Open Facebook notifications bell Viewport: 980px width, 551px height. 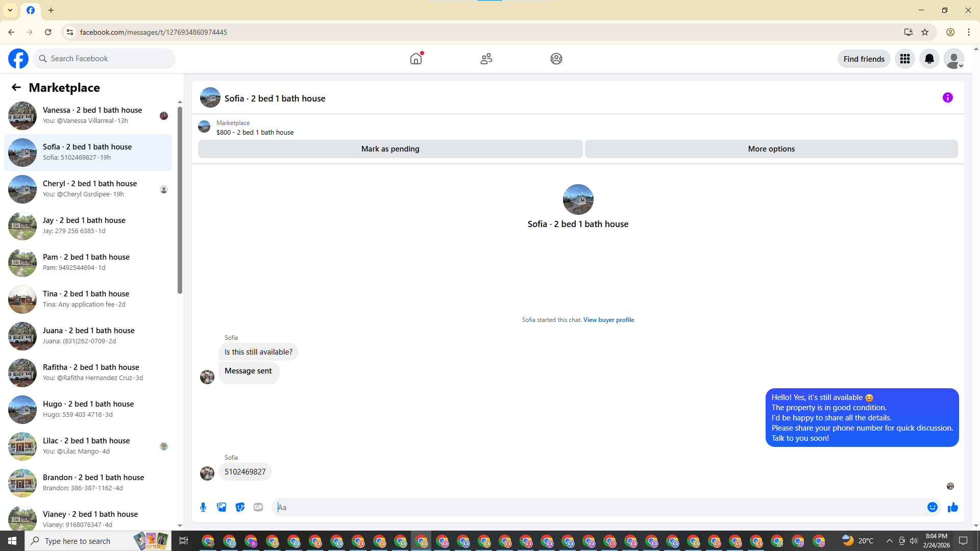coord(929,59)
